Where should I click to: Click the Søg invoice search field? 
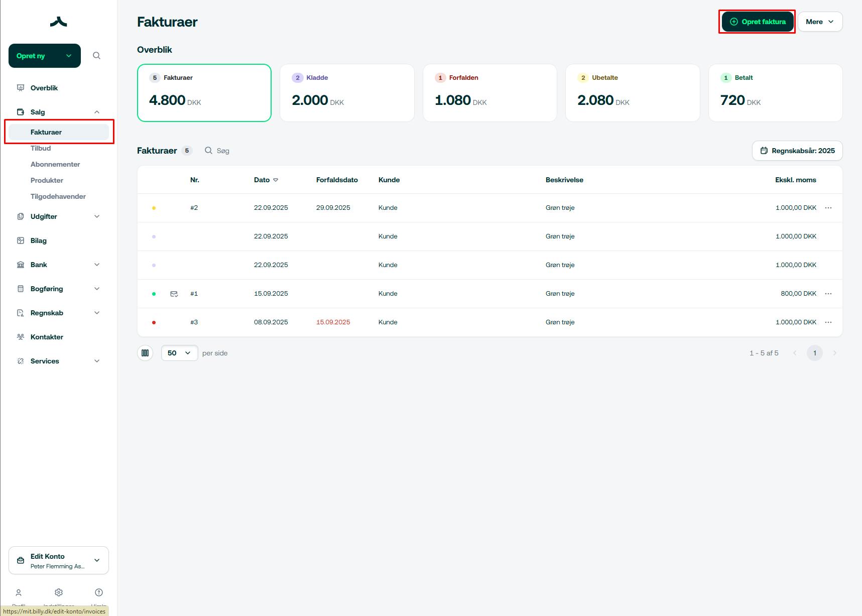point(223,151)
